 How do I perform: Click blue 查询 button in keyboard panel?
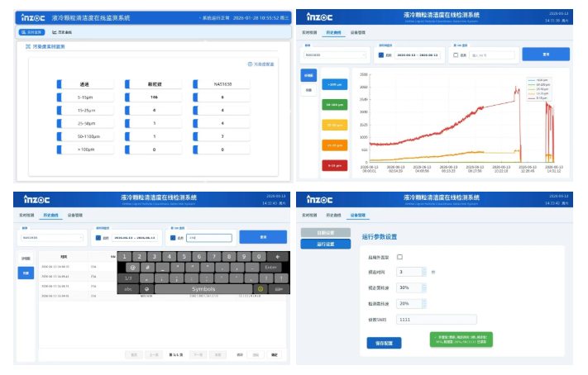click(263, 237)
